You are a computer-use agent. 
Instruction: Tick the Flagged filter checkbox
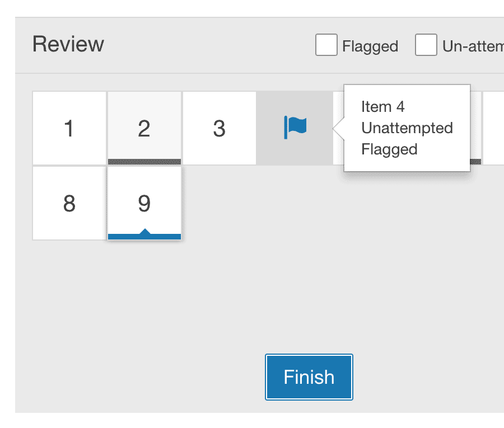tap(326, 45)
